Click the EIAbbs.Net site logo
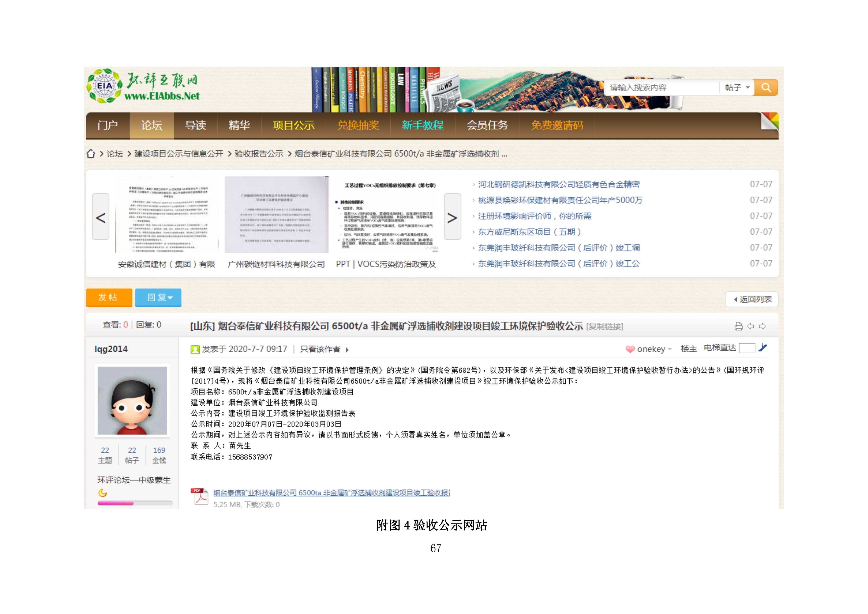The image size is (868, 614). click(x=143, y=87)
